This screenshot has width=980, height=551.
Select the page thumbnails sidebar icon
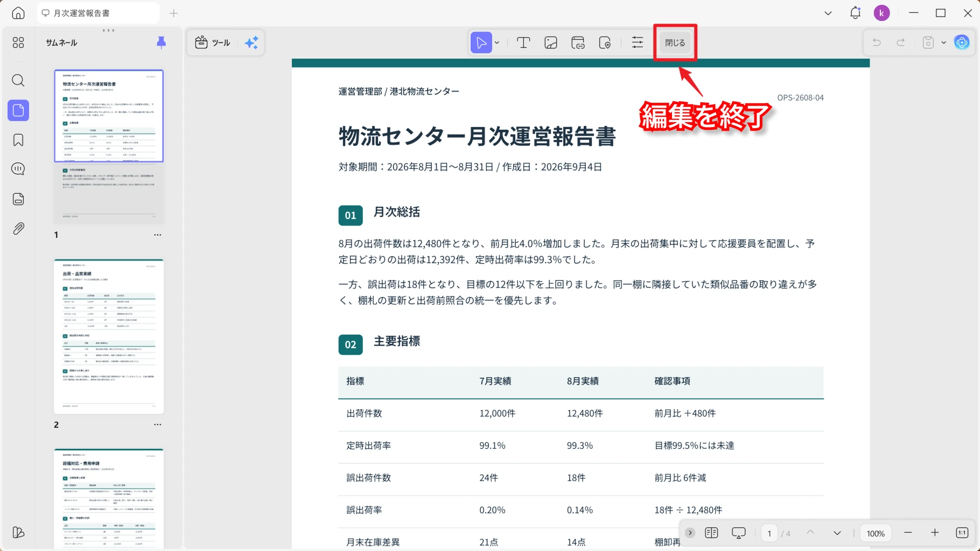(18, 110)
